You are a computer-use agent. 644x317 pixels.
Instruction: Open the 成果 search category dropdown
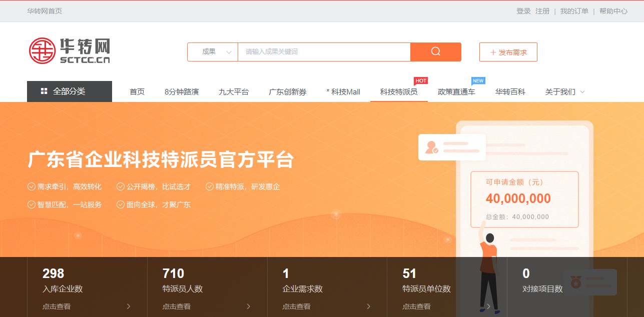[x=213, y=52]
